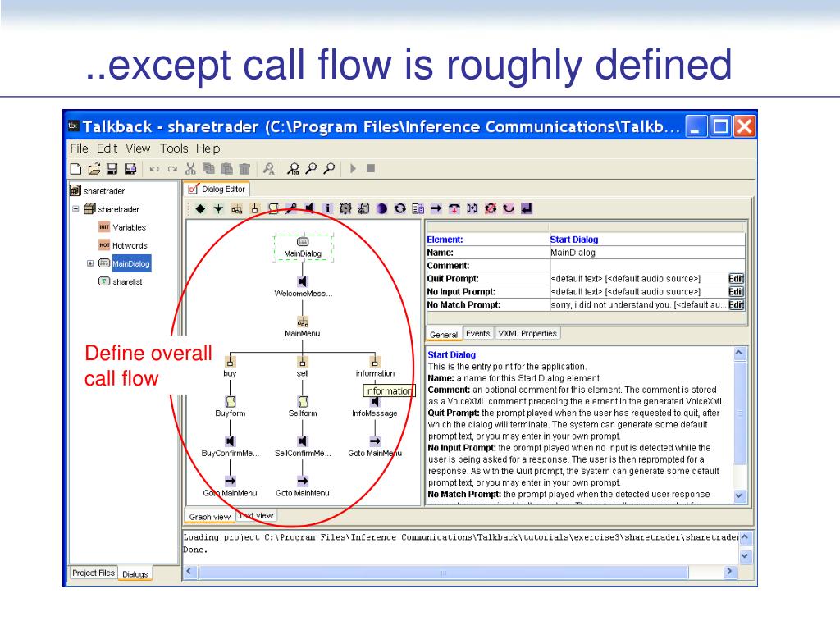Select the InfoMessage node in graph
The height and width of the screenshot is (630, 840).
click(x=374, y=407)
